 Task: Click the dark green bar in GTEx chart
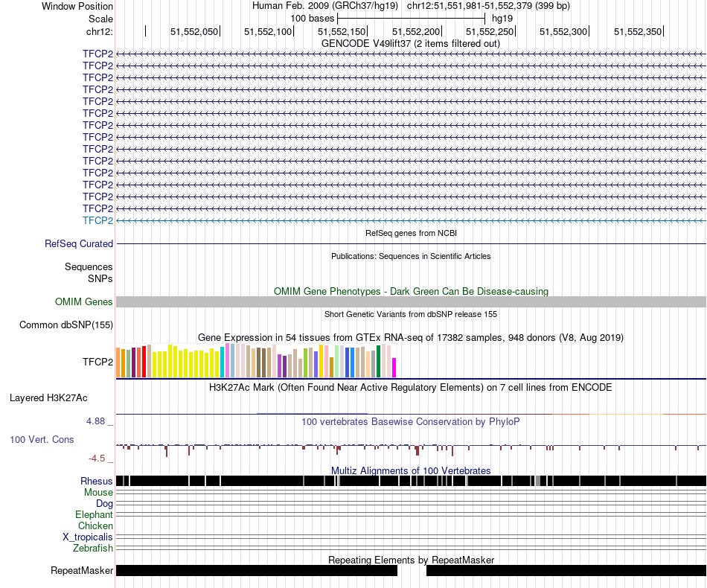[379, 362]
